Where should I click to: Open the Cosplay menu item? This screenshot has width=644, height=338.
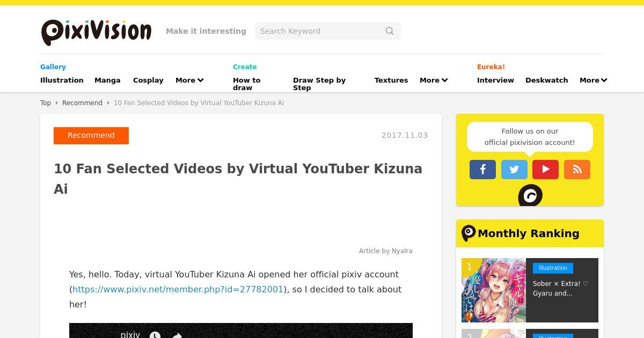[x=148, y=80]
